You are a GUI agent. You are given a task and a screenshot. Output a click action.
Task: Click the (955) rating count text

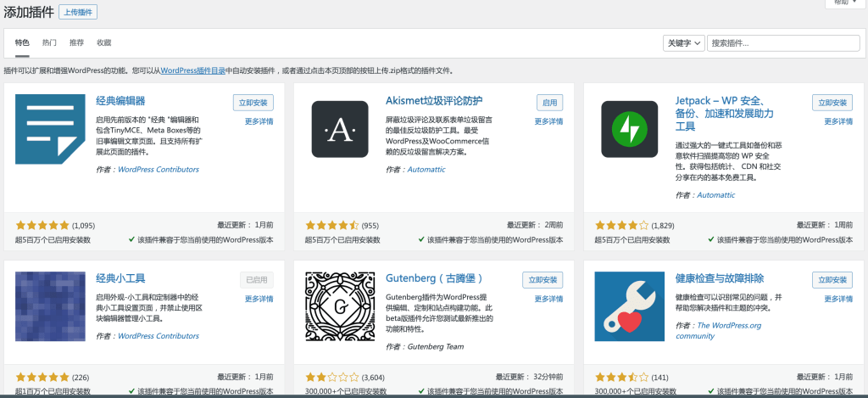tap(371, 227)
